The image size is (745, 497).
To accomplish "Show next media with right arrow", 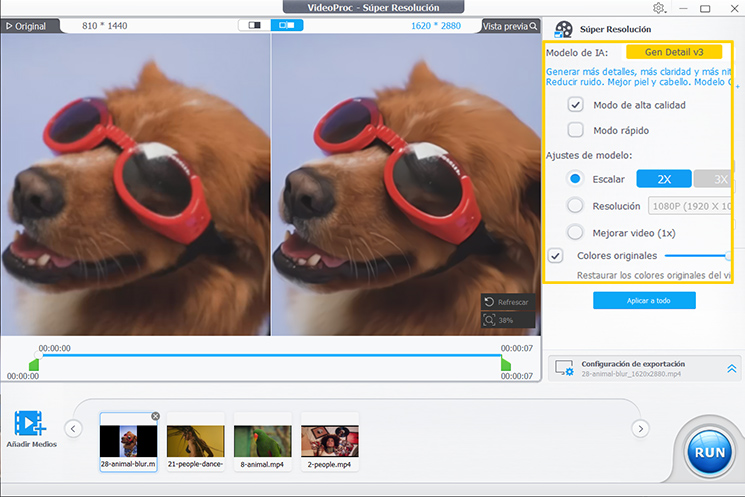I will [x=640, y=429].
